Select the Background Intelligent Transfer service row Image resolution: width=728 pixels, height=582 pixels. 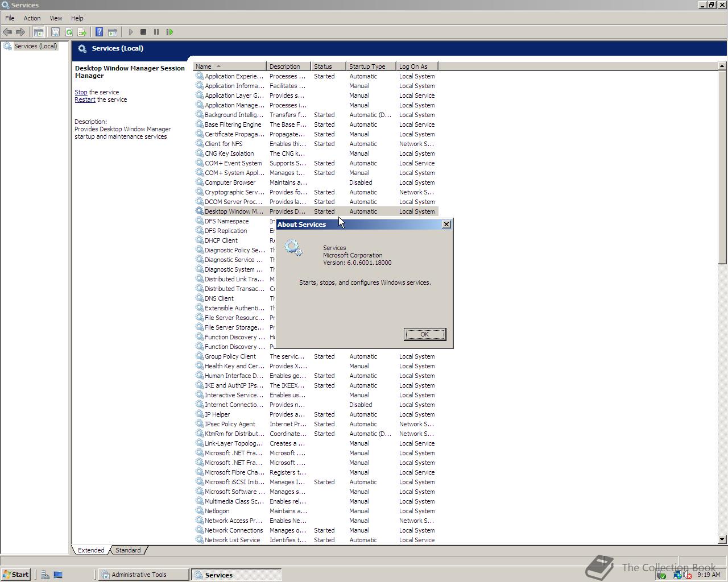coord(316,115)
